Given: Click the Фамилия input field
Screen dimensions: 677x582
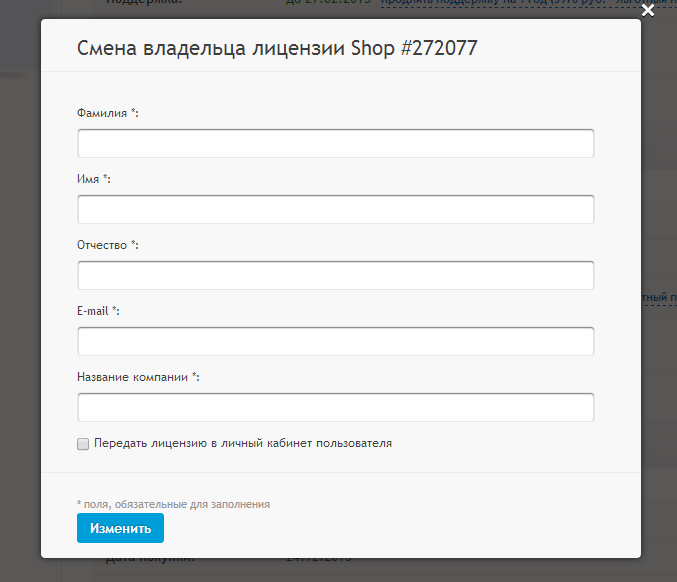Looking at the screenshot, I should point(335,143).
